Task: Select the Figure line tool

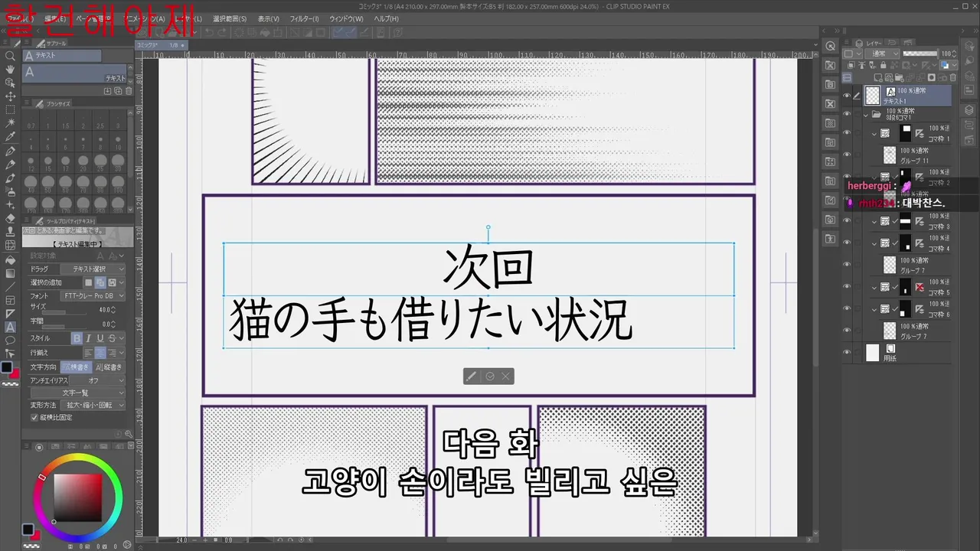Action: coord(10,286)
